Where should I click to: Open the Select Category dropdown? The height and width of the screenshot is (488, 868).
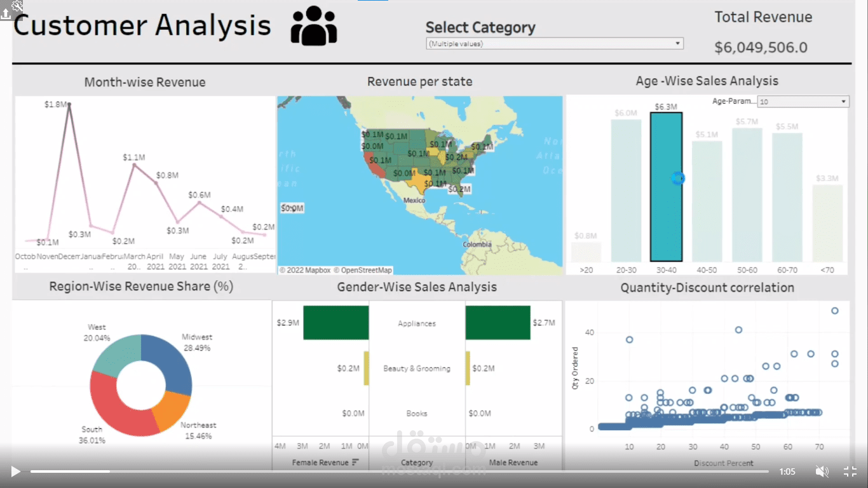tap(554, 43)
